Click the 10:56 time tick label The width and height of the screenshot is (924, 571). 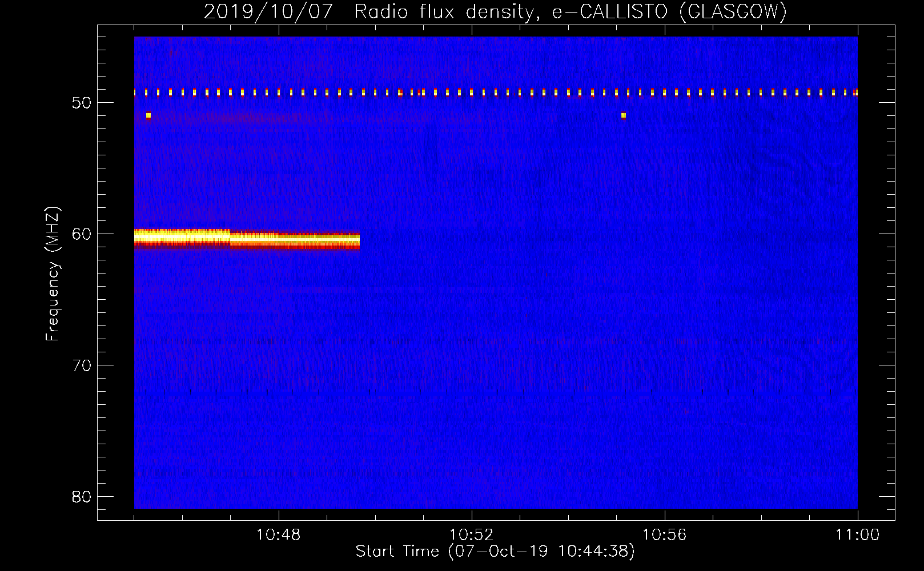pos(664,535)
